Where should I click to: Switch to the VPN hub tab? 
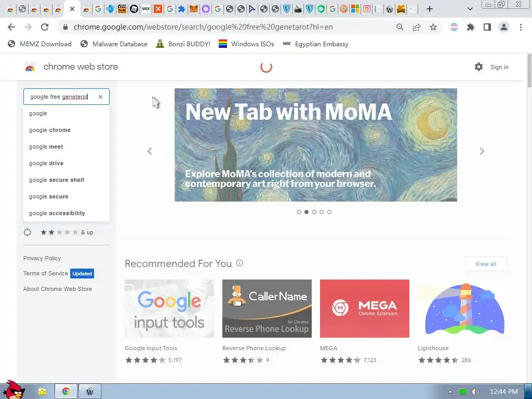pos(122,9)
